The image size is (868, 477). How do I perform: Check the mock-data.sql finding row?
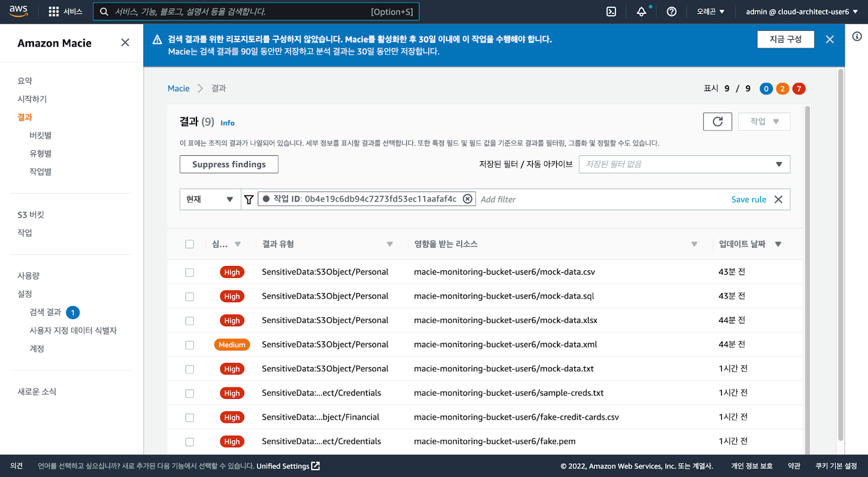tap(189, 297)
